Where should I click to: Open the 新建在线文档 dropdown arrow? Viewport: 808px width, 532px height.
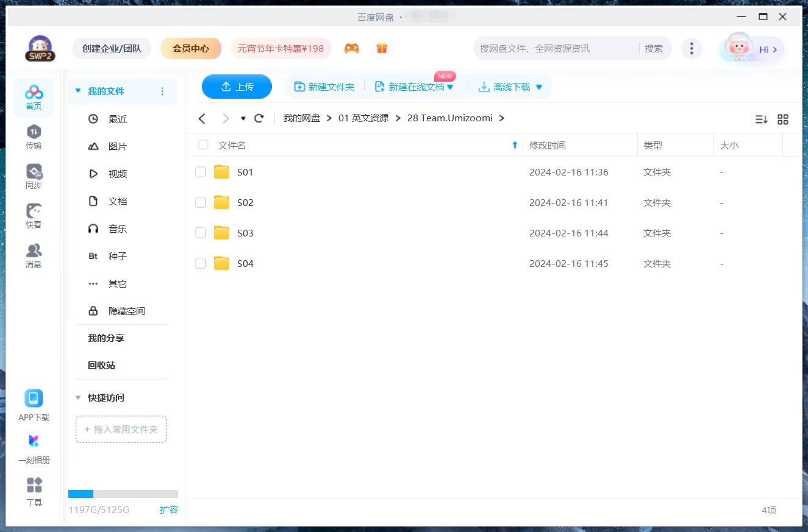(x=449, y=87)
